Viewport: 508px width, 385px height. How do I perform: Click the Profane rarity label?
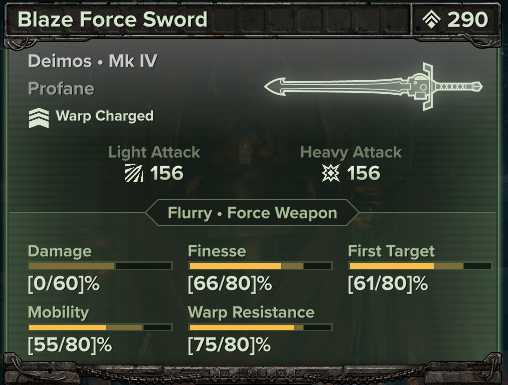coord(61,89)
